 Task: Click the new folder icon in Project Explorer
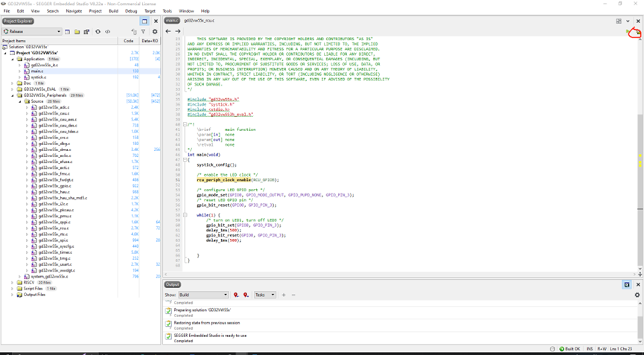(x=77, y=32)
